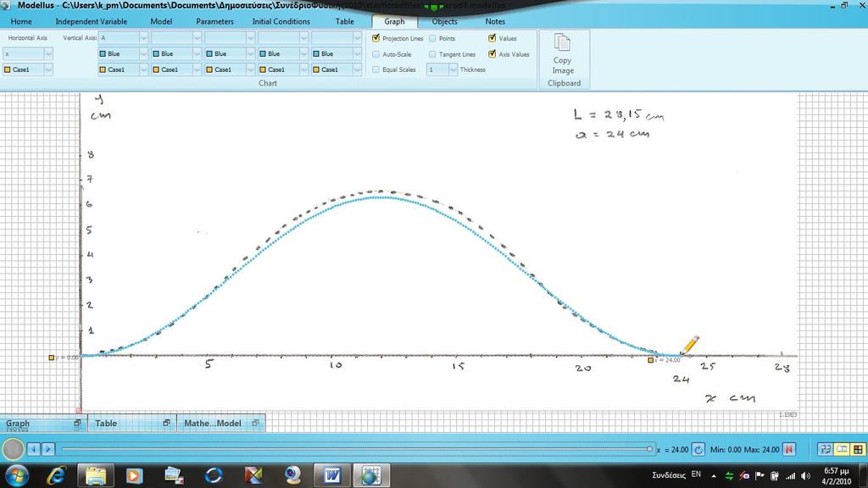This screenshot has height=488, width=868.
Task: Switch to the Initial Conditions tab
Action: (281, 21)
